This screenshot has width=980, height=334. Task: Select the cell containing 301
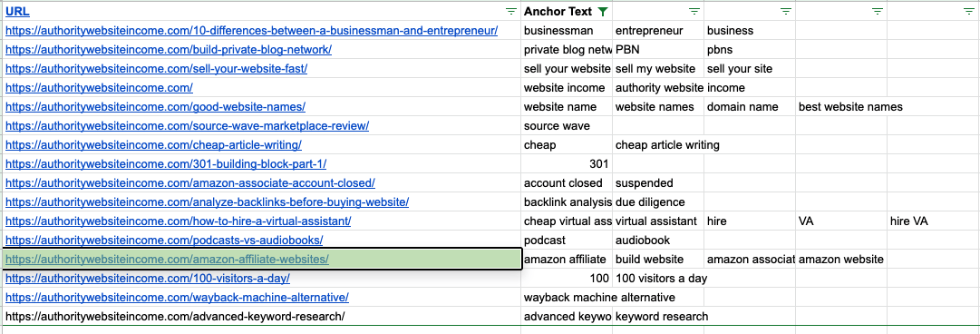coord(567,164)
